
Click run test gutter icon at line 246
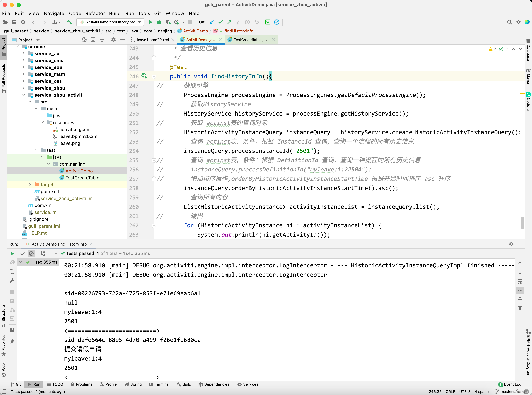[x=144, y=76]
